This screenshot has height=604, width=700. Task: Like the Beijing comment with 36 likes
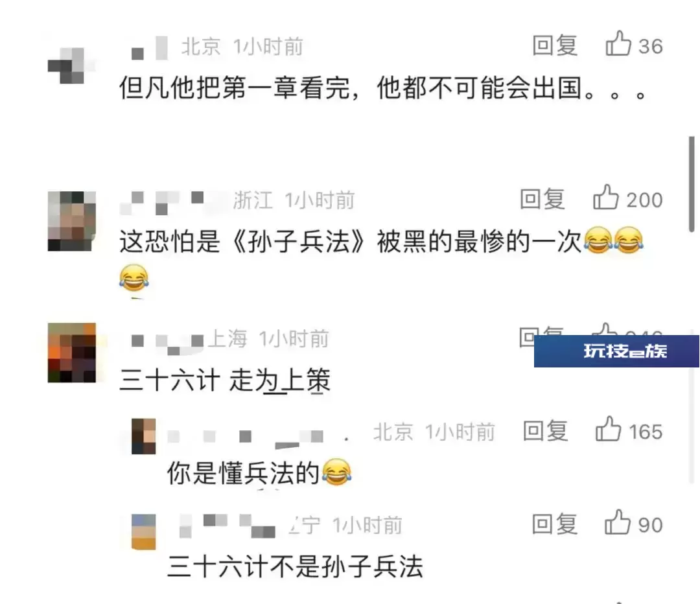(618, 44)
